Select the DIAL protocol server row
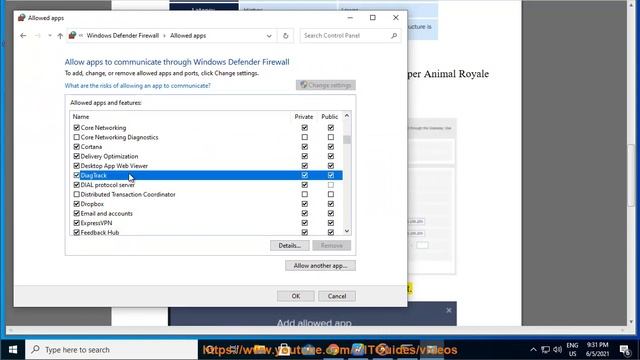 206,185
